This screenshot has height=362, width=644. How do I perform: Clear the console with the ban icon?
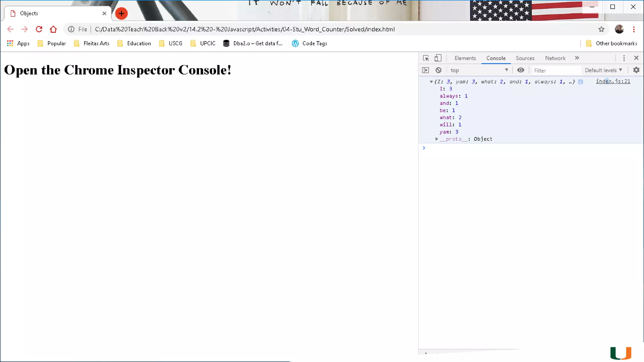click(438, 70)
